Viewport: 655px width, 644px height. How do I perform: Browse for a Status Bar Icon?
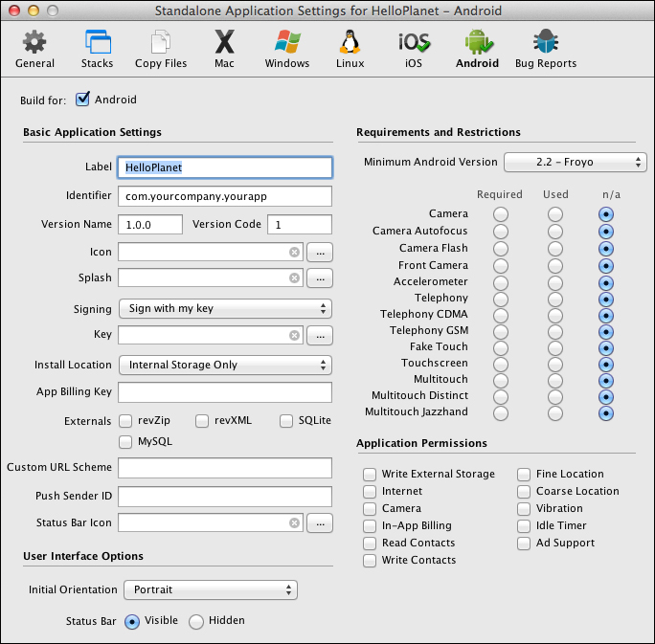click(x=320, y=523)
